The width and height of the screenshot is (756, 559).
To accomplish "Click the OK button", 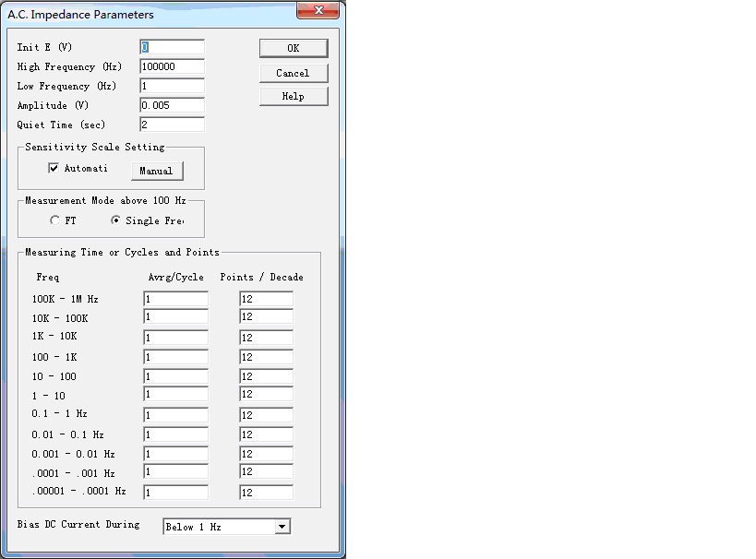I will 294,48.
